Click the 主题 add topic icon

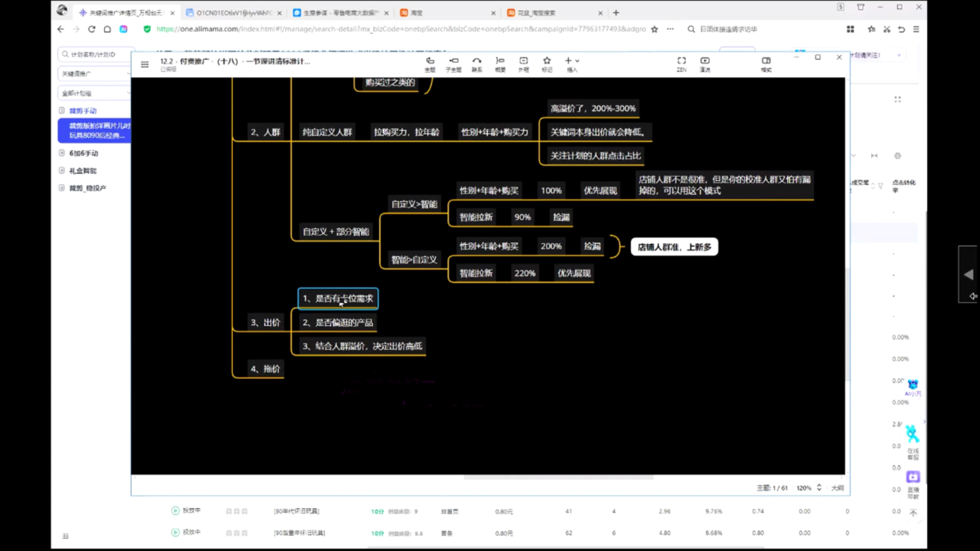tap(430, 61)
